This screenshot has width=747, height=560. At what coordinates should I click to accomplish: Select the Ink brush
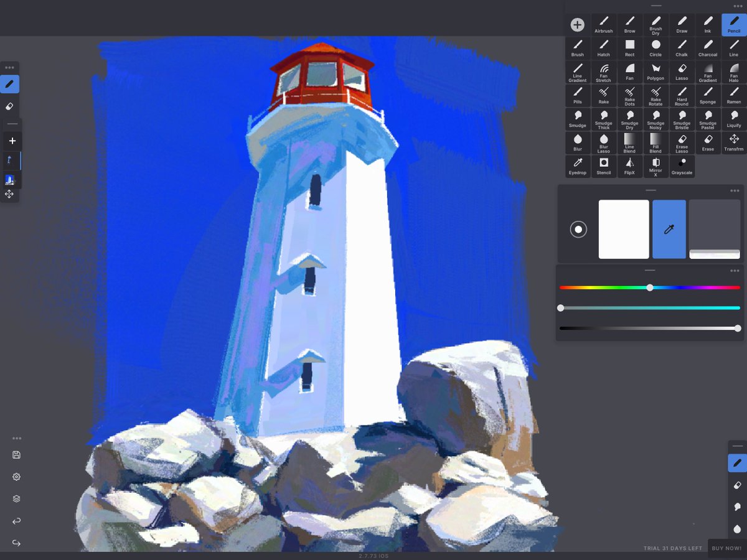pyautogui.click(x=708, y=25)
